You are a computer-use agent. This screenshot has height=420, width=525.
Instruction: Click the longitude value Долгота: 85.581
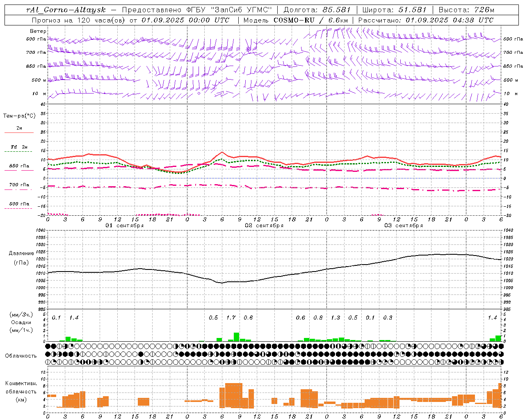pyautogui.click(x=317, y=10)
